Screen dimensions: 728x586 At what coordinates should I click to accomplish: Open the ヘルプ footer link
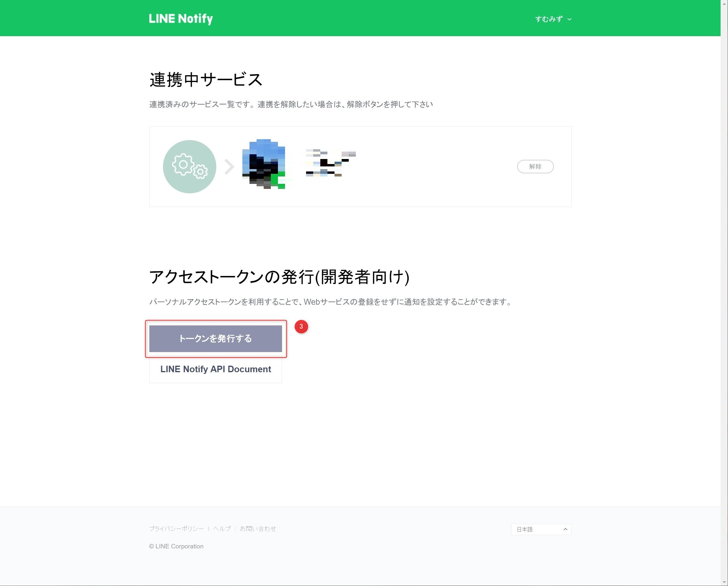click(x=222, y=529)
